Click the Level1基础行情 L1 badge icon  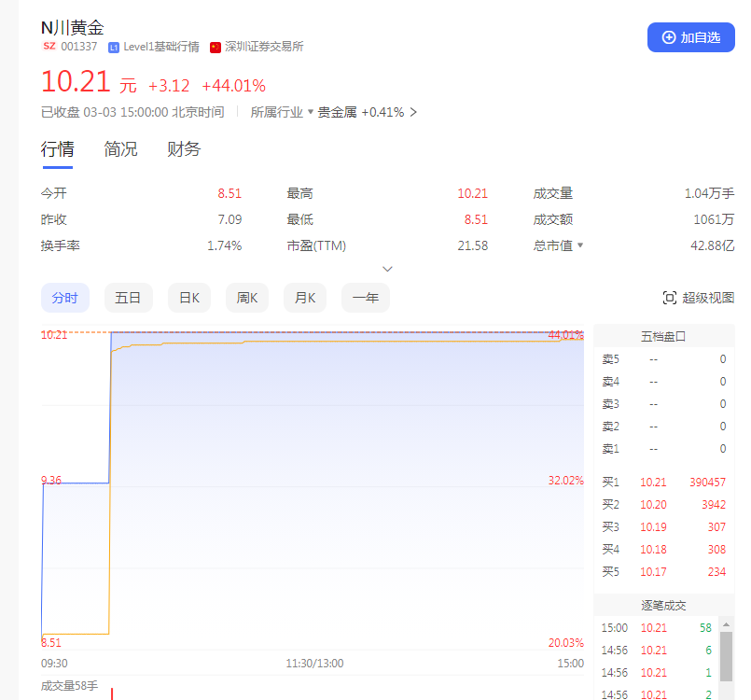tap(114, 47)
